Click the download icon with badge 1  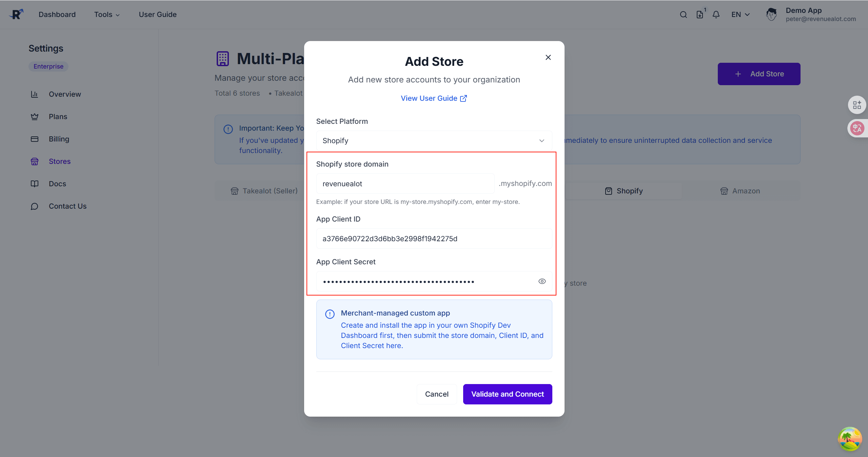click(700, 14)
